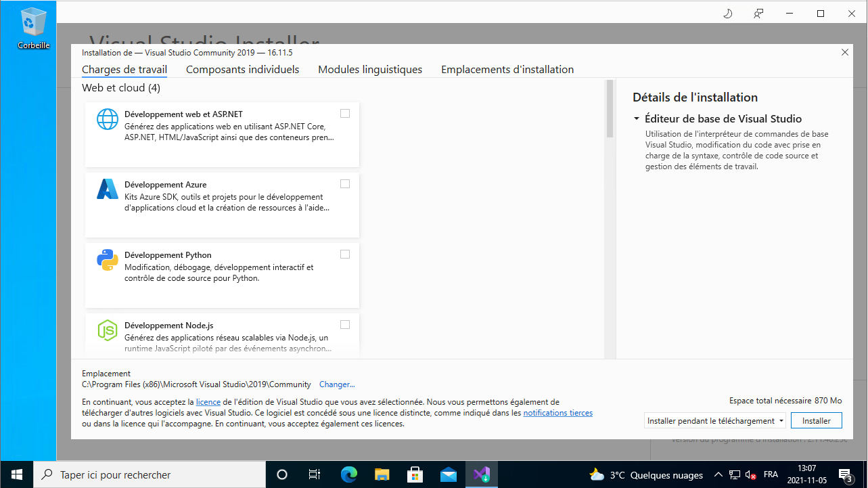Launch Microsoft Edge from the taskbar
Viewport: 868px width, 488px height.
(348, 474)
